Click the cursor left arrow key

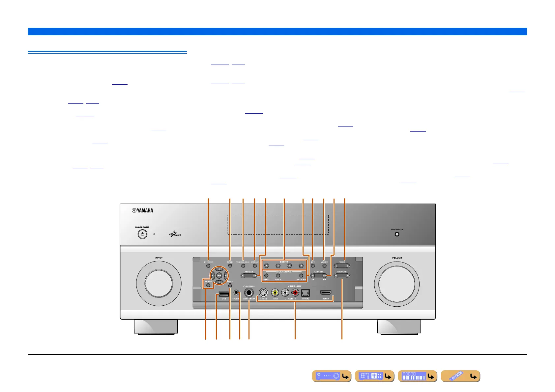[x=213, y=275]
